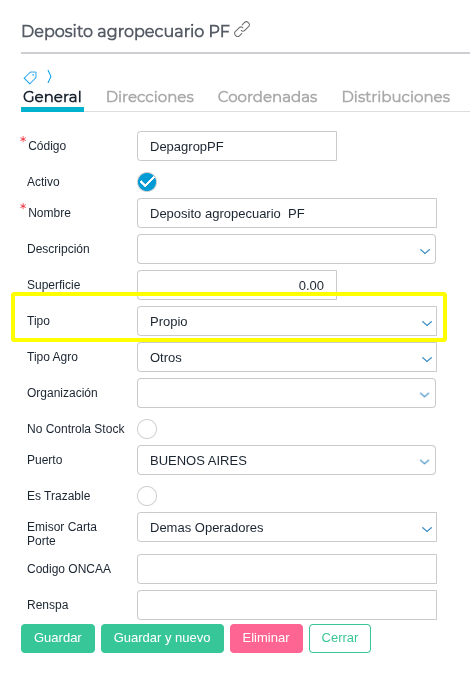Image resolution: width=470 pixels, height=677 pixels.
Task: Click the Guardar button
Action: point(58,638)
